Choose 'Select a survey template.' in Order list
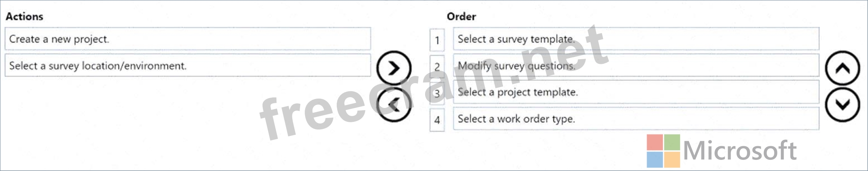868x171 pixels. (636, 39)
